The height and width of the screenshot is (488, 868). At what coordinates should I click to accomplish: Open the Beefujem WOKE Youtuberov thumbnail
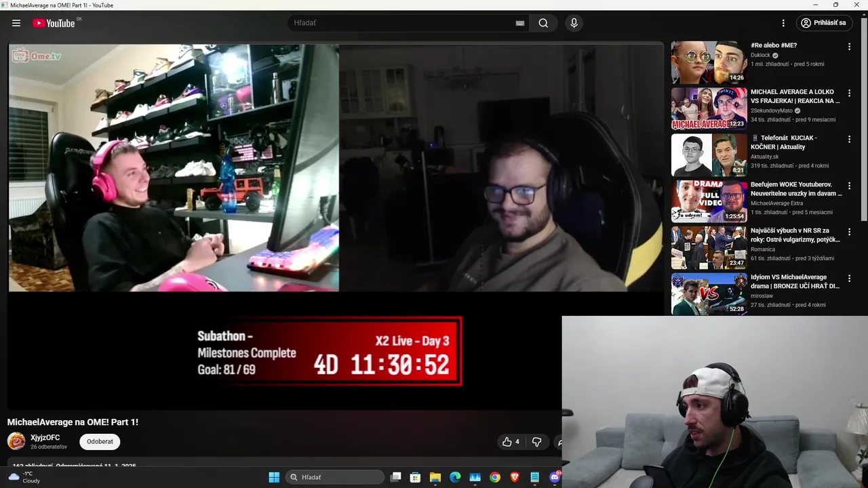(709, 201)
